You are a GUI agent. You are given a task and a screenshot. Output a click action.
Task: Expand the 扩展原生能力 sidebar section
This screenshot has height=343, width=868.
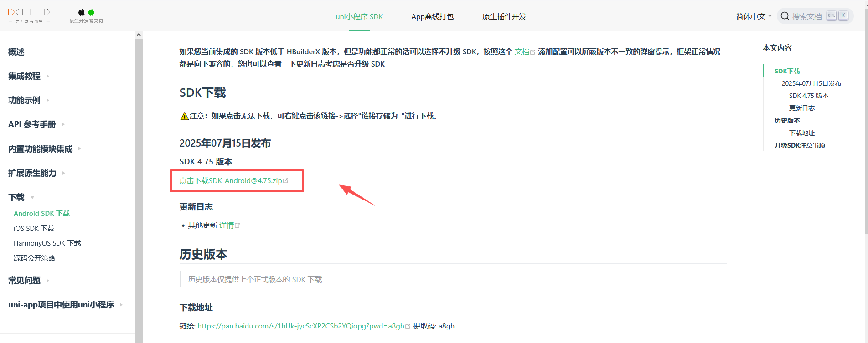36,173
